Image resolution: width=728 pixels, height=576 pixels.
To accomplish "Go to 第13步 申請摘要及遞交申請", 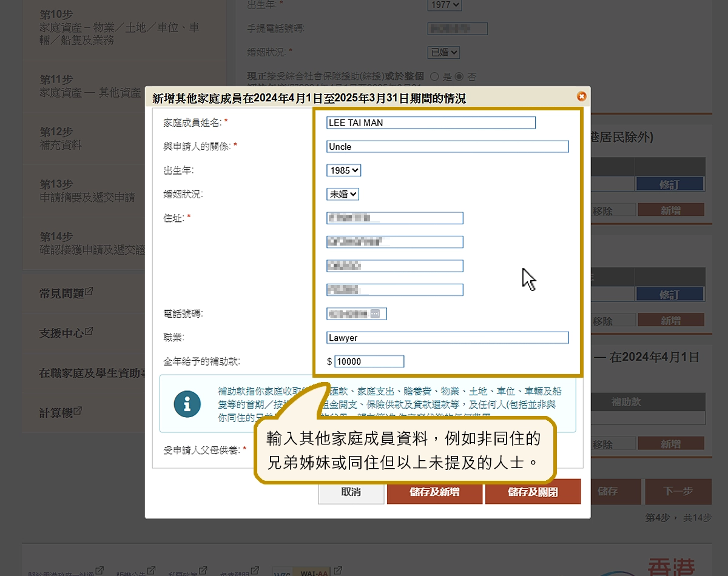I will tap(87, 190).
